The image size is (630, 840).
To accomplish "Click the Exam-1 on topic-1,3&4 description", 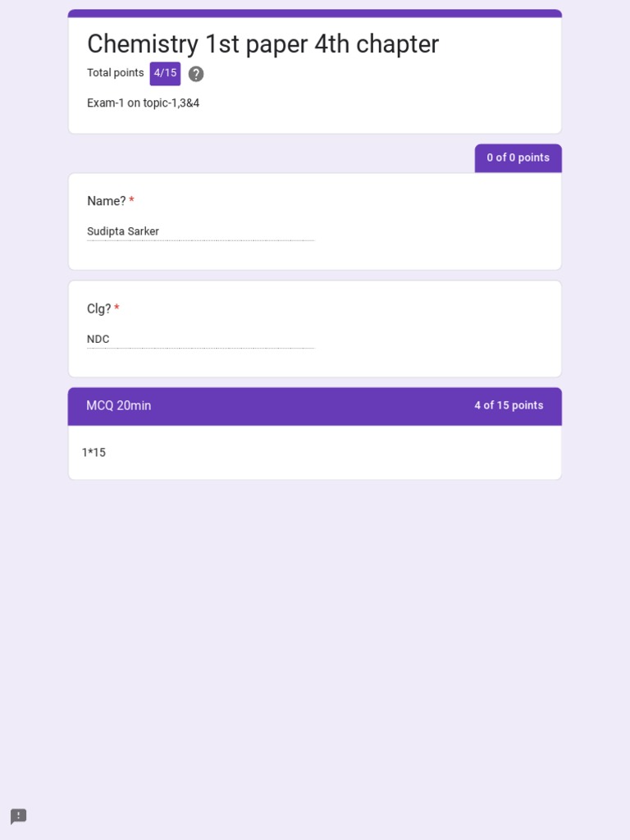I will pos(144,103).
